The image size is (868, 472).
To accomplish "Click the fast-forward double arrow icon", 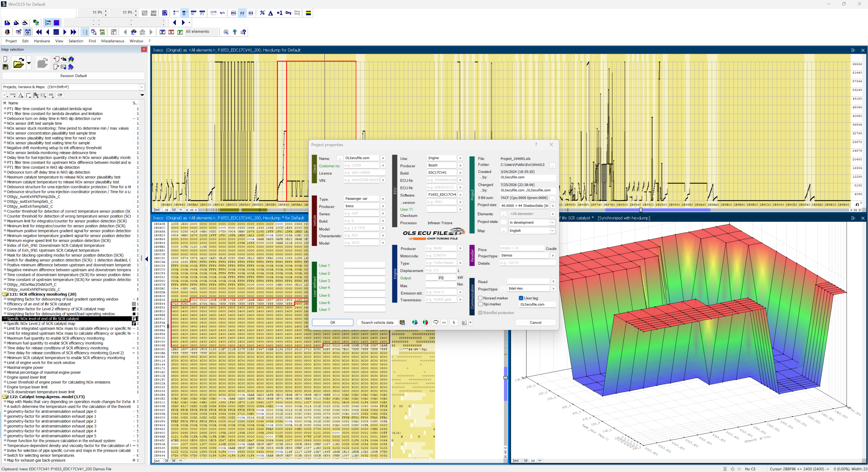I will 73,32.
